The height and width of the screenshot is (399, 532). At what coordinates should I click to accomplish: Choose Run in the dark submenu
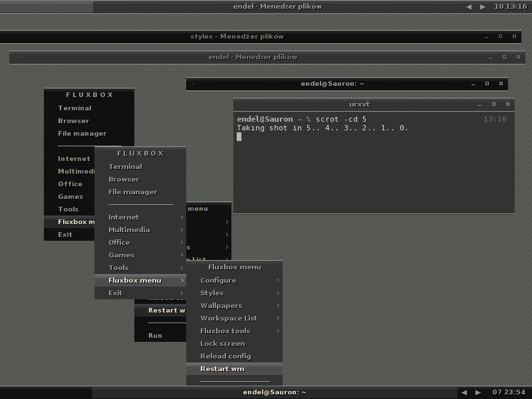(160, 336)
